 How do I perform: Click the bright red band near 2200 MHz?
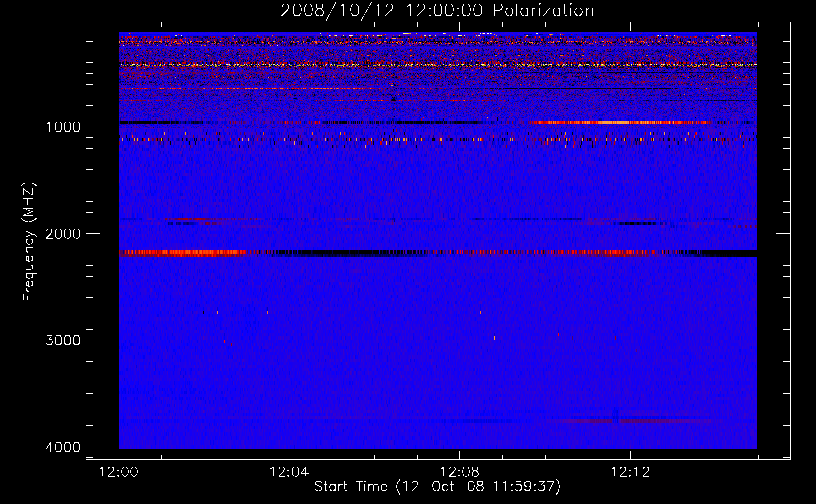tap(183, 253)
